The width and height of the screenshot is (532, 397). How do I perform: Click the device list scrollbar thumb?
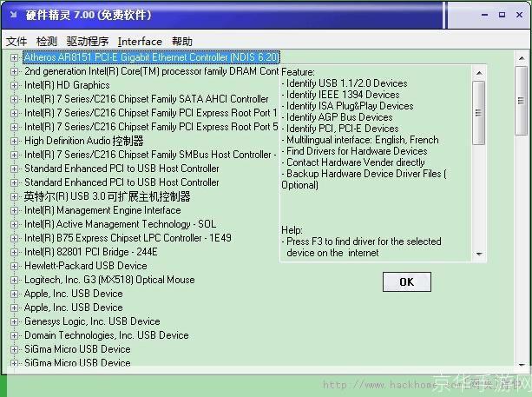[521, 101]
